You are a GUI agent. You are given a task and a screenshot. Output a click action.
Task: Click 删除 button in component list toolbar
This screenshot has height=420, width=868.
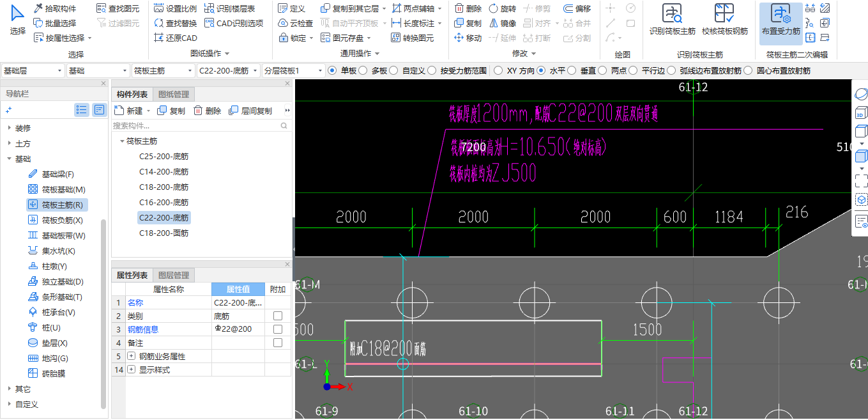click(x=208, y=111)
